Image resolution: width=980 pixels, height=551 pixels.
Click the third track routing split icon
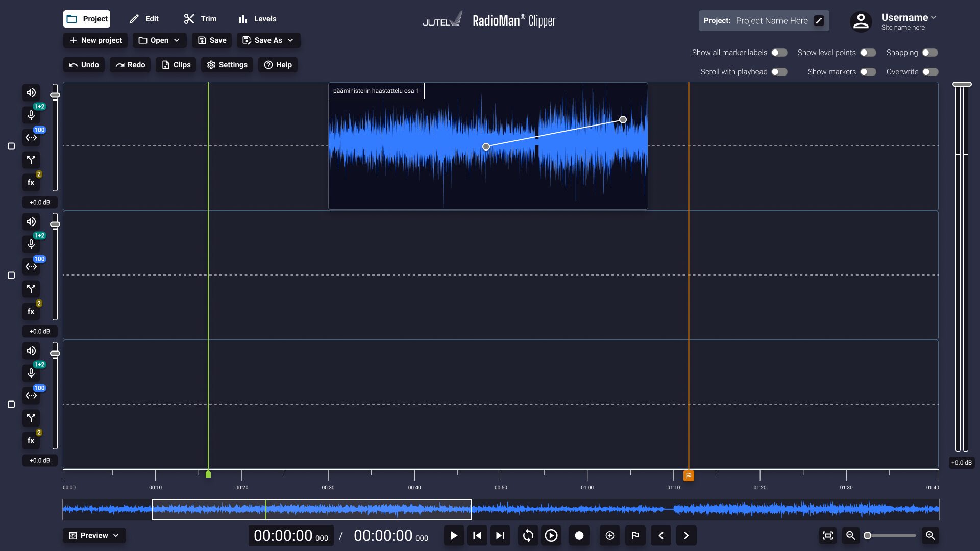[31, 418]
